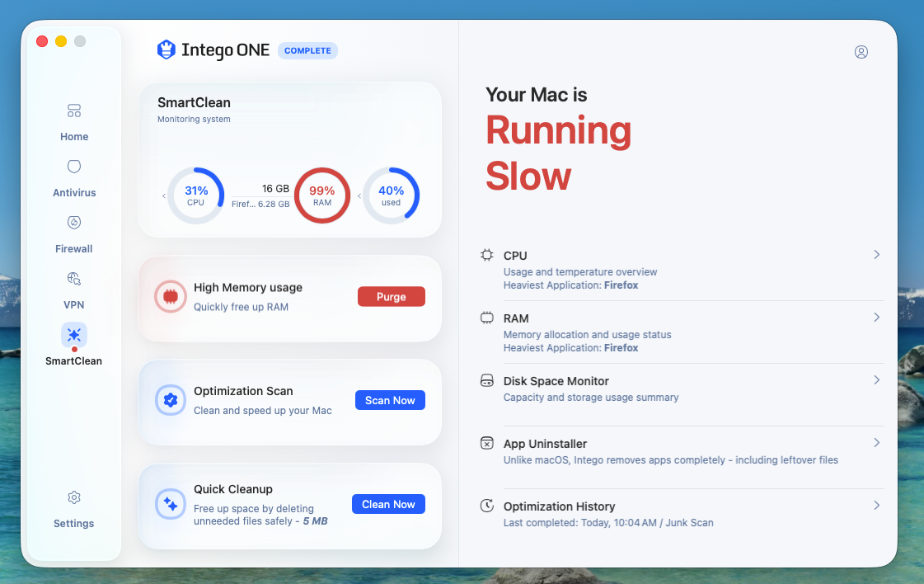Click the 16 GB memory total label

point(276,188)
